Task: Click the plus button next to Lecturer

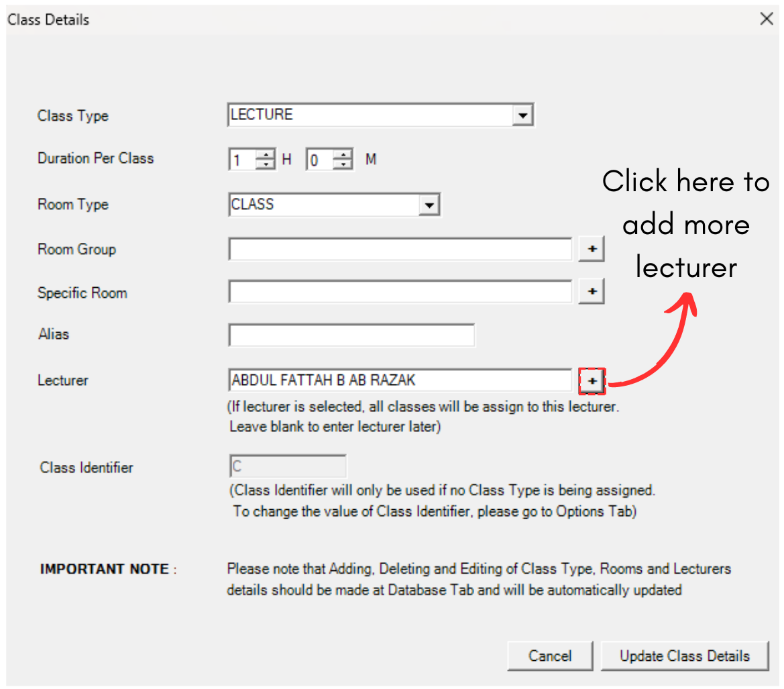Action: (592, 381)
